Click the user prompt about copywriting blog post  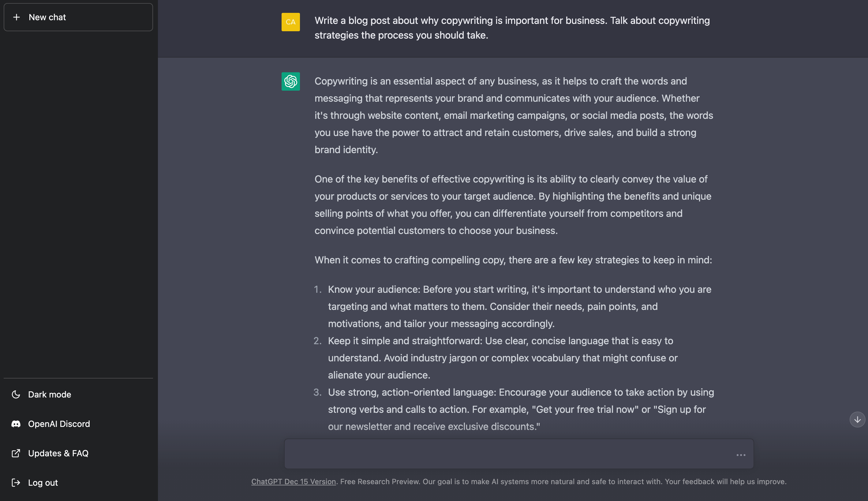pos(512,28)
